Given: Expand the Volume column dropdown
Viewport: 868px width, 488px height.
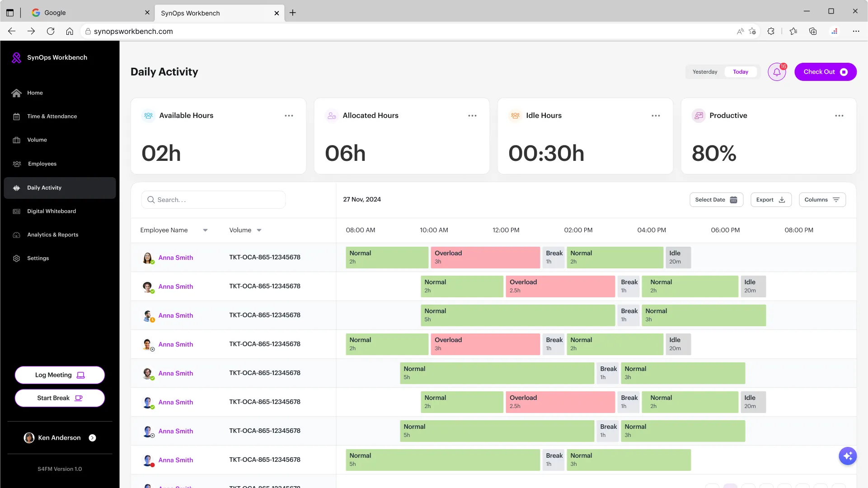Looking at the screenshot, I should pos(259,230).
